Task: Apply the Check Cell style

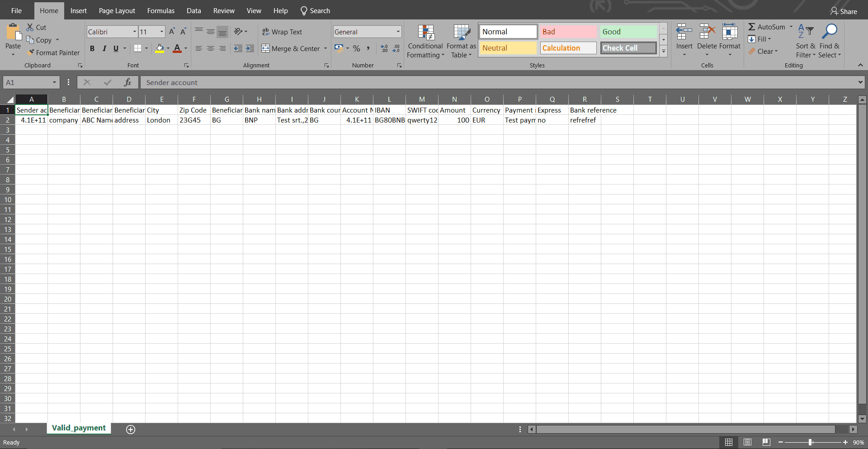Action: tap(628, 48)
